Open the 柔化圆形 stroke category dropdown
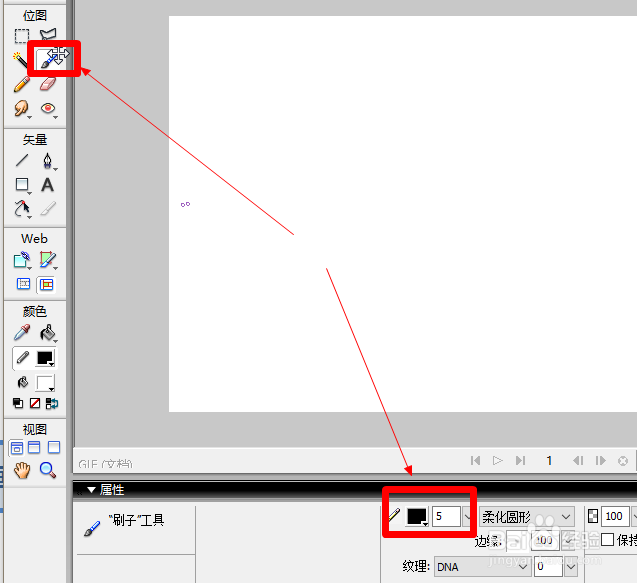 (526, 517)
